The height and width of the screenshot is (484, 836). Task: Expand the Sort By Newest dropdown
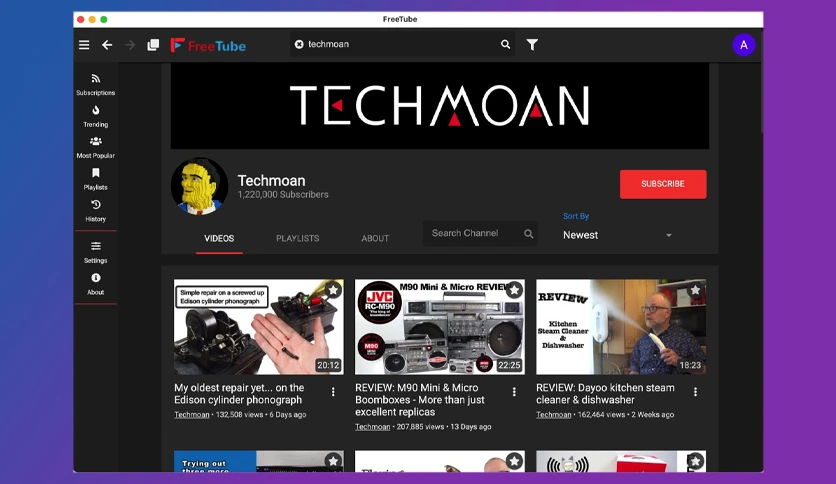click(617, 235)
